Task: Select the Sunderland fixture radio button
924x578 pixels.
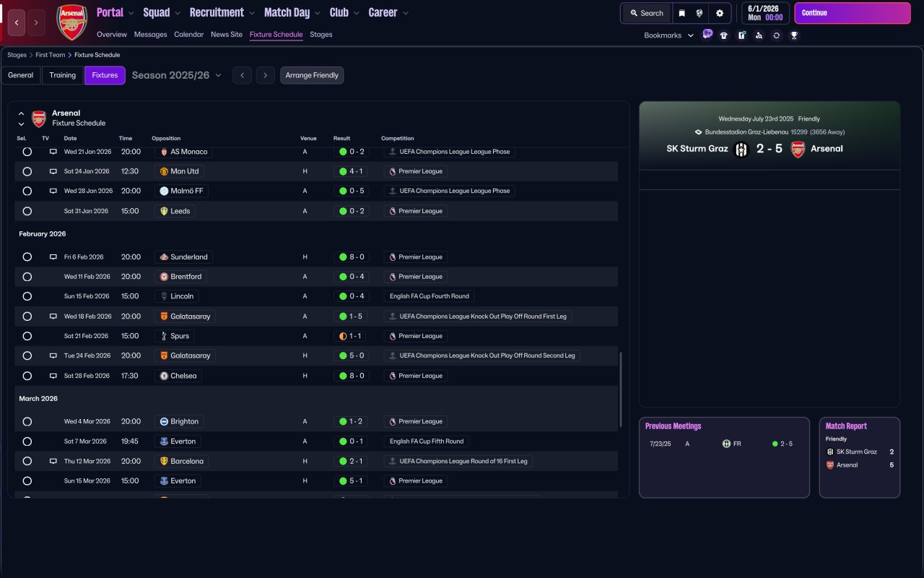Action: point(27,256)
